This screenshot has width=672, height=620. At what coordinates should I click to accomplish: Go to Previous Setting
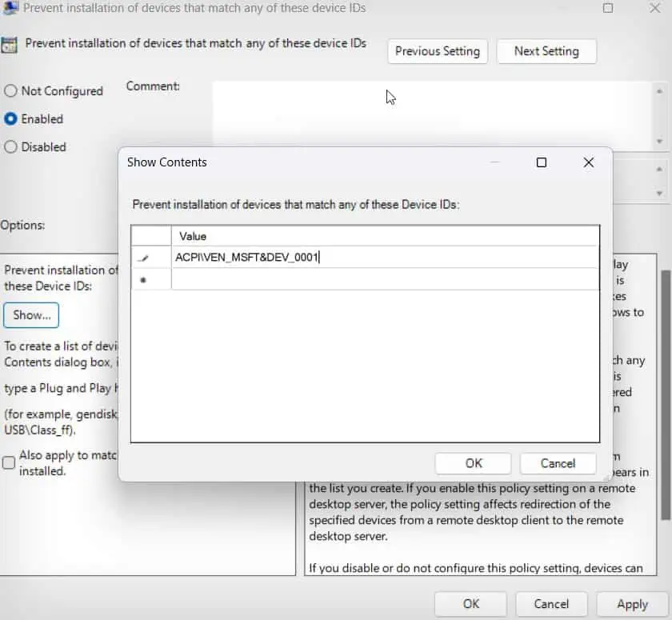point(437,51)
